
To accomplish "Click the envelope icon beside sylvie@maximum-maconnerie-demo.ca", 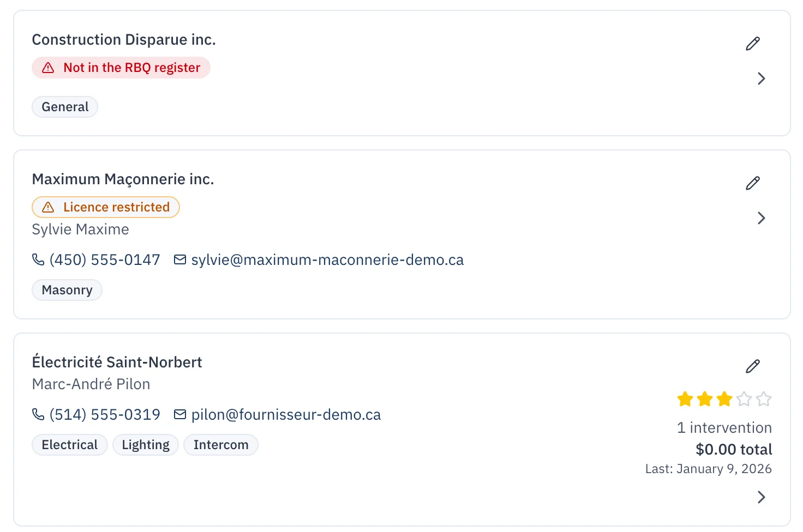I will point(180,259).
